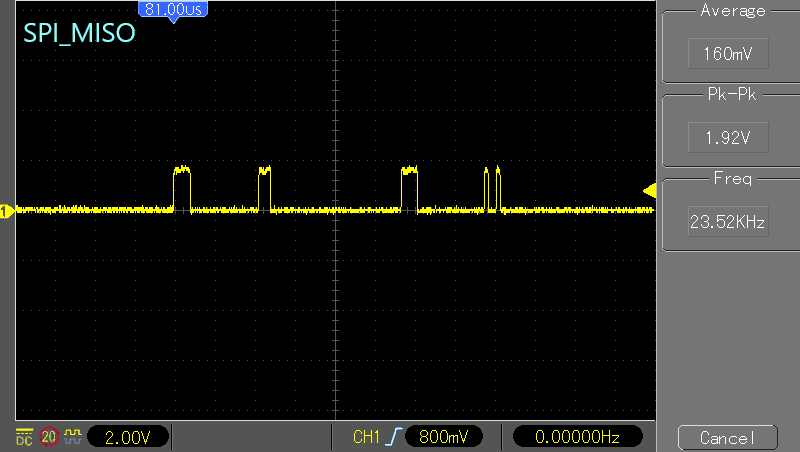The width and height of the screenshot is (800, 452).
Task: Click the 800mV trigger level readout
Action: 443,437
